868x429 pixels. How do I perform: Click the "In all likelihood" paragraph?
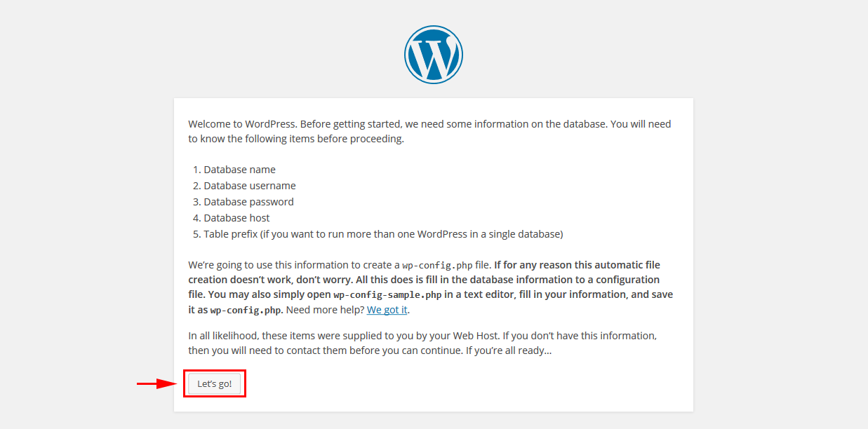pyautogui.click(x=422, y=343)
